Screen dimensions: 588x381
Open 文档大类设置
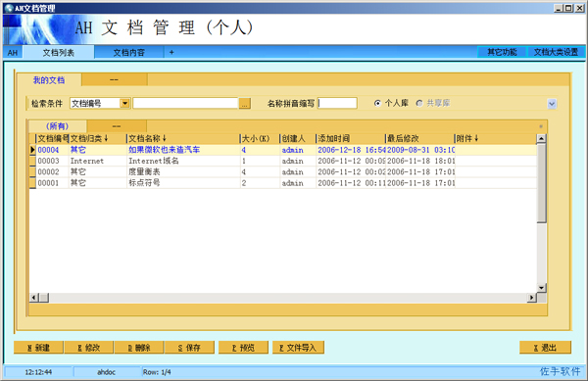click(556, 52)
